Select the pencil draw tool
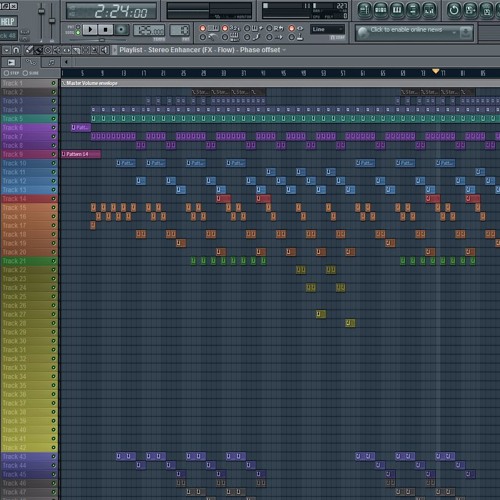Viewport: 500px width, 500px height. 29,50
